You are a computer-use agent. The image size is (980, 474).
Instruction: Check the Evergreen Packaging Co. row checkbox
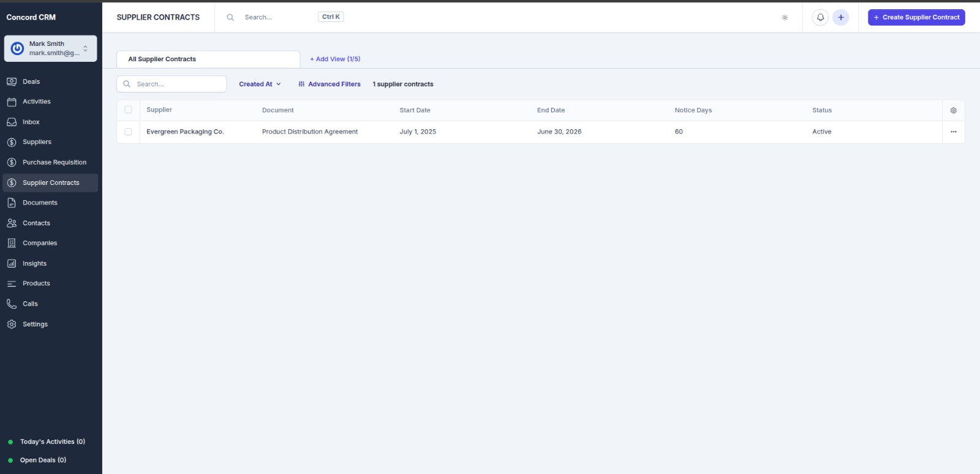coord(128,132)
